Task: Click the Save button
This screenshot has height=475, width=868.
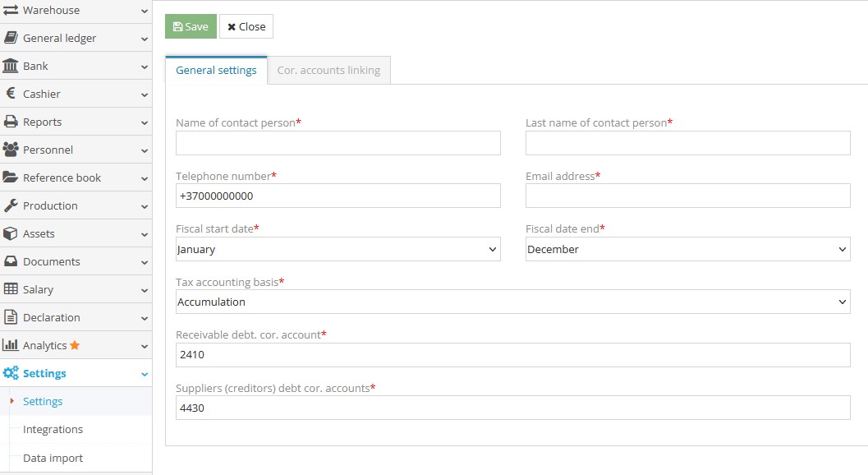Action: [190, 26]
